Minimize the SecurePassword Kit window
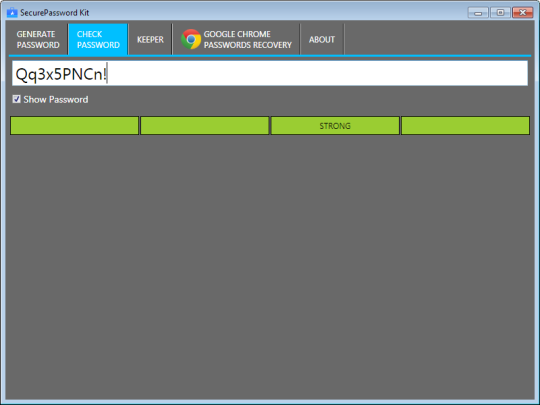 [x=478, y=13]
